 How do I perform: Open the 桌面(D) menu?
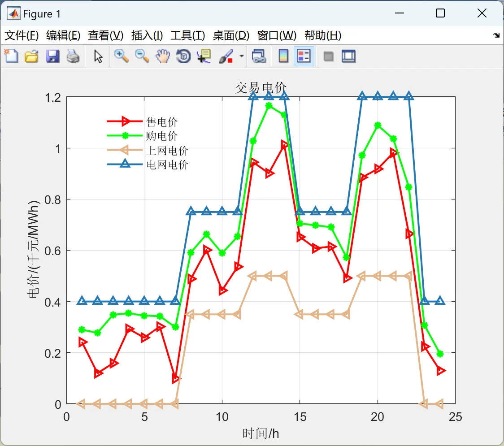tap(231, 35)
